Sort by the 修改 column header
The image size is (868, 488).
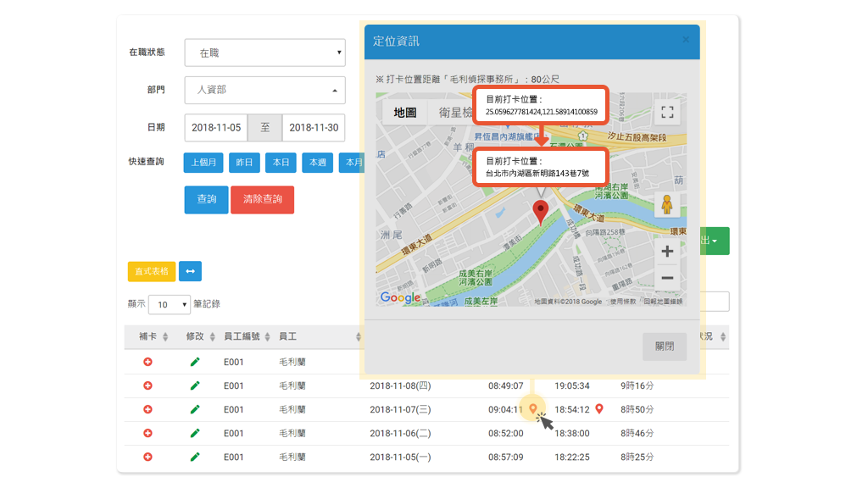(200, 336)
